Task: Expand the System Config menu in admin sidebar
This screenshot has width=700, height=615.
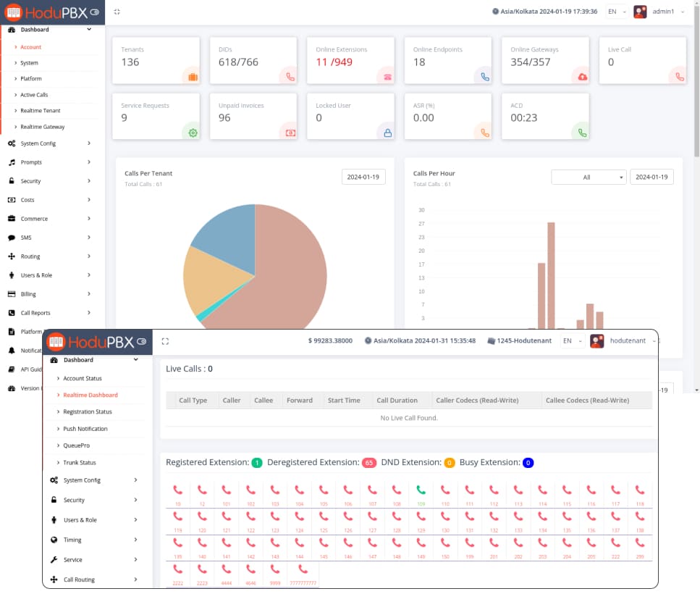Action: [x=51, y=143]
